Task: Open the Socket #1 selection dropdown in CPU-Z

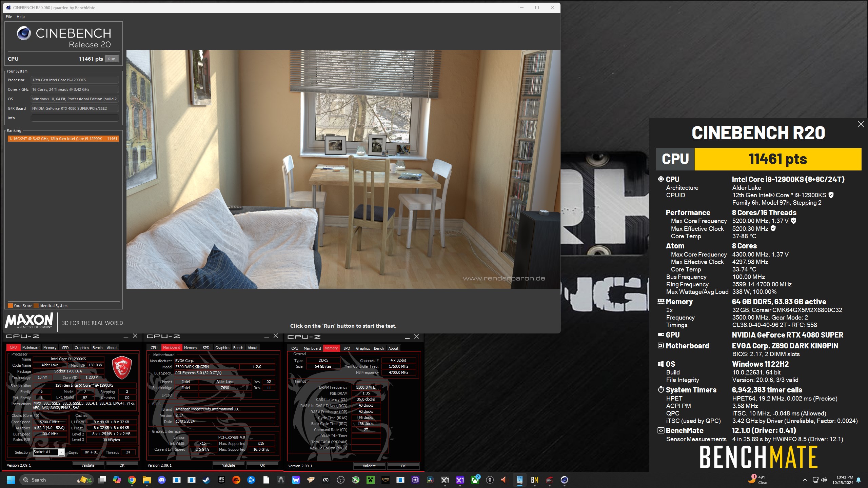Action: 49,452
